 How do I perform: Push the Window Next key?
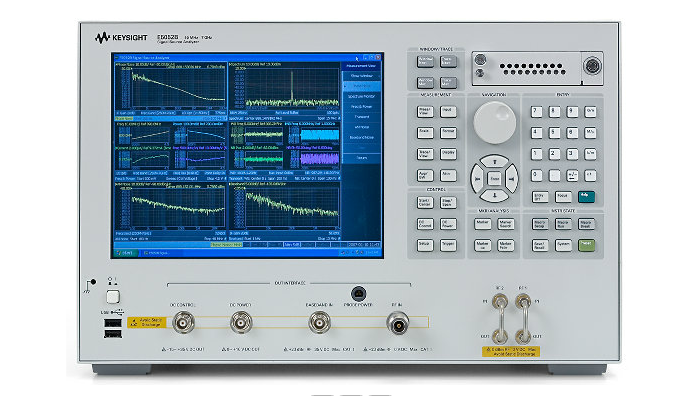[x=425, y=61]
